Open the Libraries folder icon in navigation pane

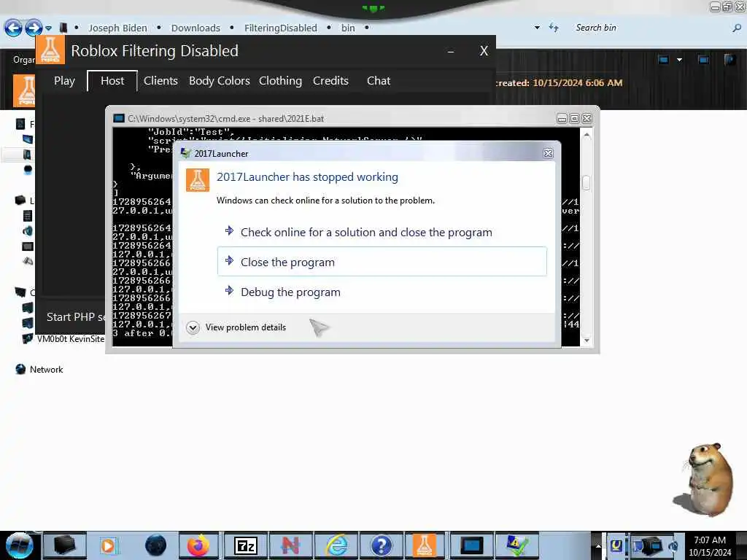(x=20, y=200)
